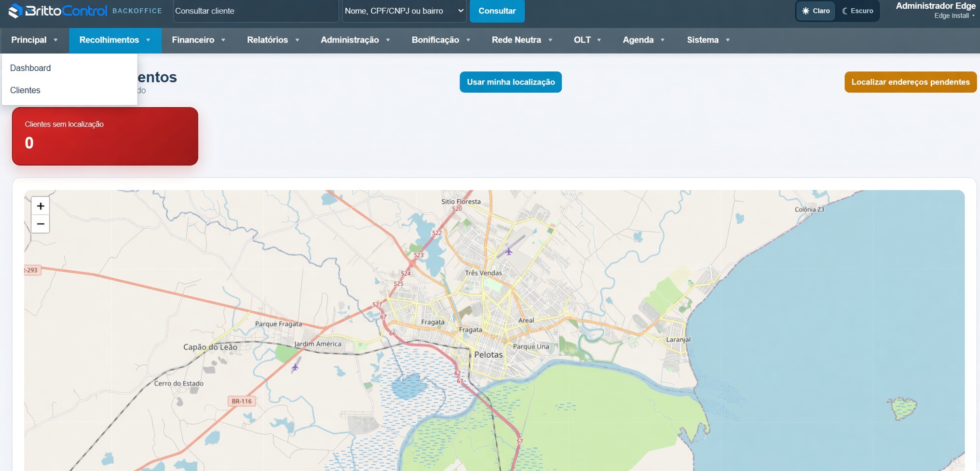Expand the Administrador Edge user menu
This screenshot has height=471, width=980.
point(936,10)
